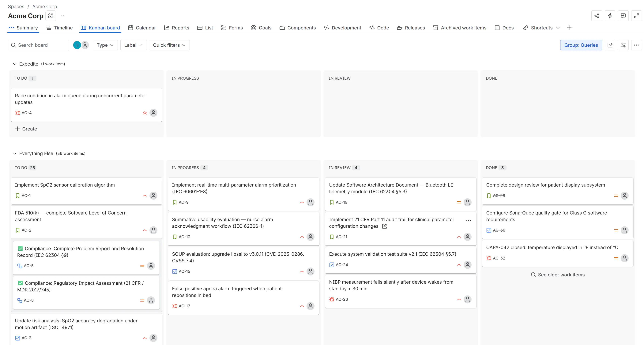Open the Calendar tab
Screen dimensions: 644x345
pyautogui.click(x=142, y=28)
